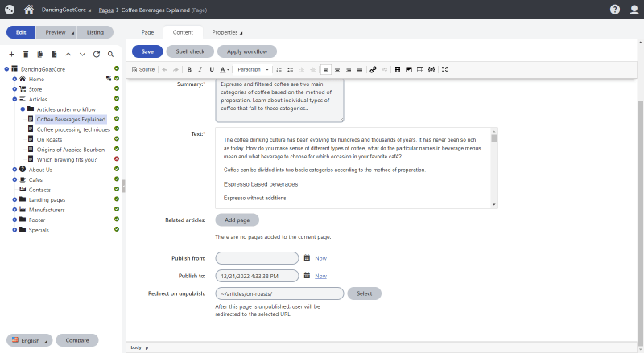Open the Properties tab dropdown
This screenshot has height=353, width=644.
pyautogui.click(x=227, y=32)
